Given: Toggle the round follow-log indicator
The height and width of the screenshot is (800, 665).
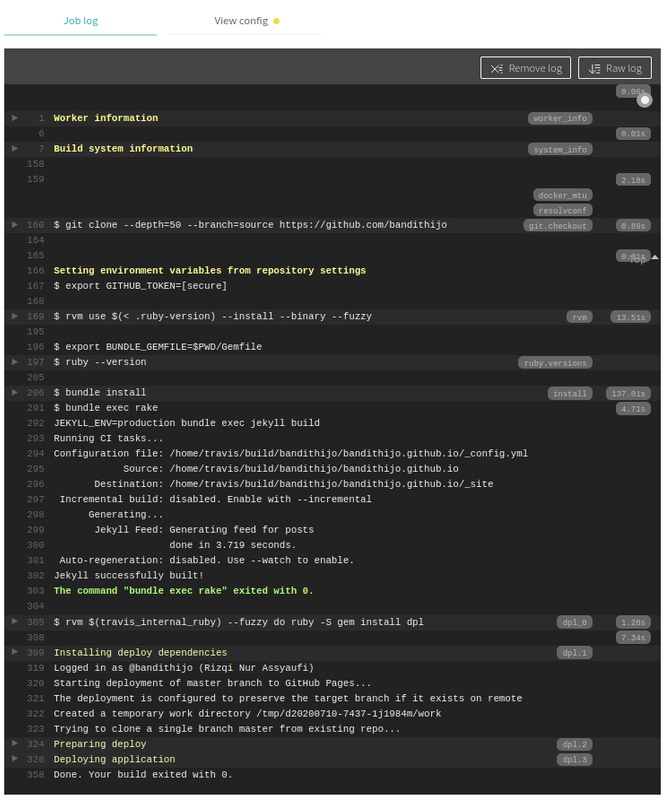Looking at the screenshot, I should [x=645, y=100].
